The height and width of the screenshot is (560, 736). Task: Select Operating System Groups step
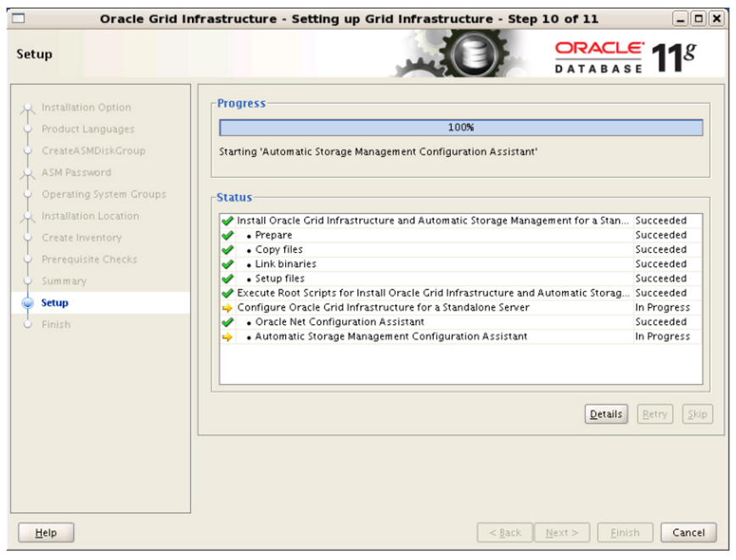pyautogui.click(x=104, y=194)
